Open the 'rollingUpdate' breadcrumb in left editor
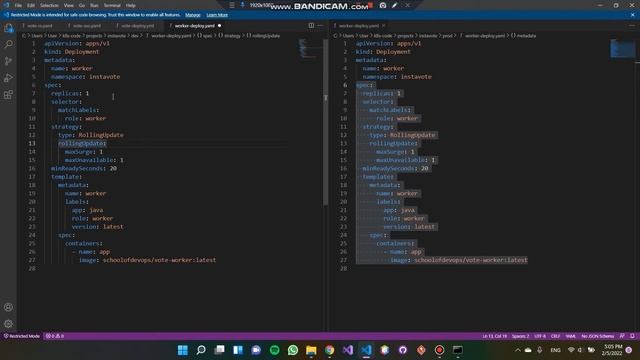 [263, 36]
